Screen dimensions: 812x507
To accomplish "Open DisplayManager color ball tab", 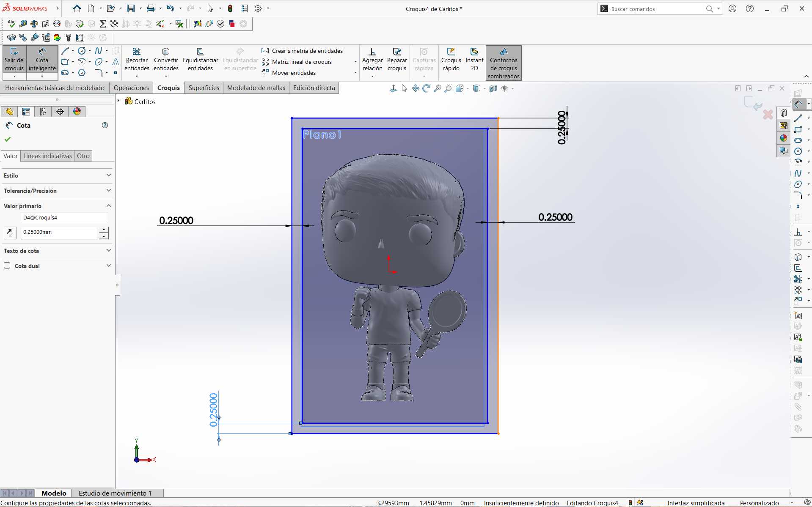I will click(77, 112).
